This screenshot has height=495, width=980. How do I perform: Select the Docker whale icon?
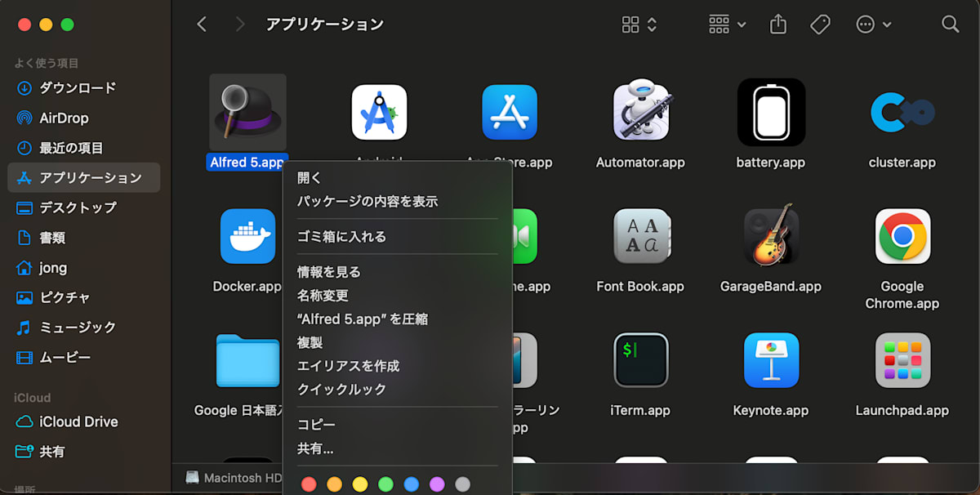[x=247, y=236]
